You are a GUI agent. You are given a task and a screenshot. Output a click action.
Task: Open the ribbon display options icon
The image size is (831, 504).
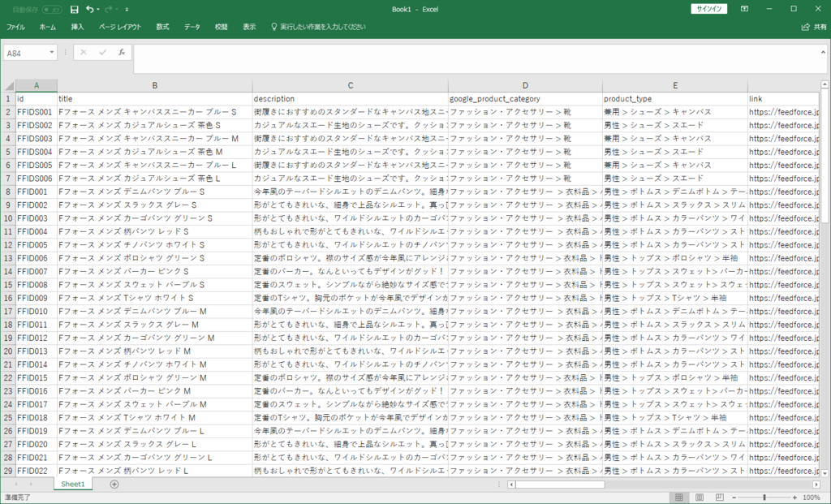(744, 9)
